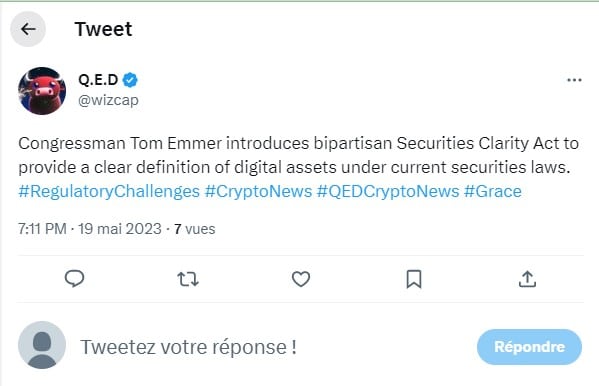Click the blue verified badge beside Q.E.D
Image resolution: width=599 pixels, height=386 pixels.
tap(130, 80)
